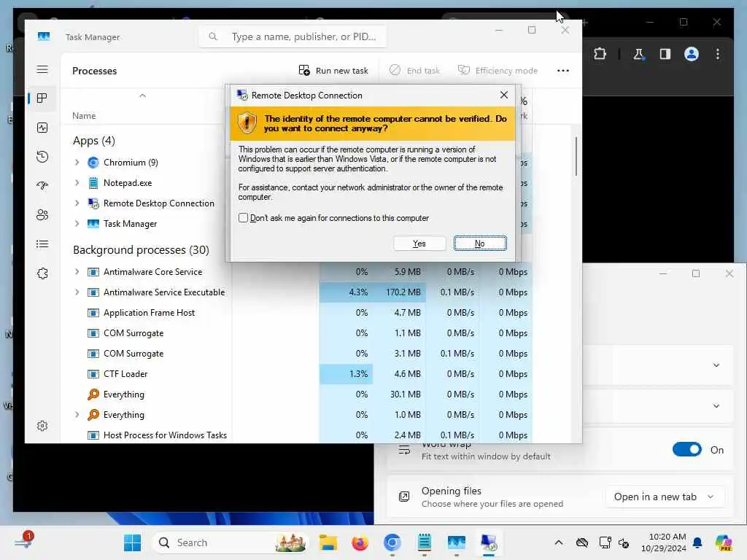
Task: Select Processes page icon in Task Manager sidebar
Action: (42, 98)
